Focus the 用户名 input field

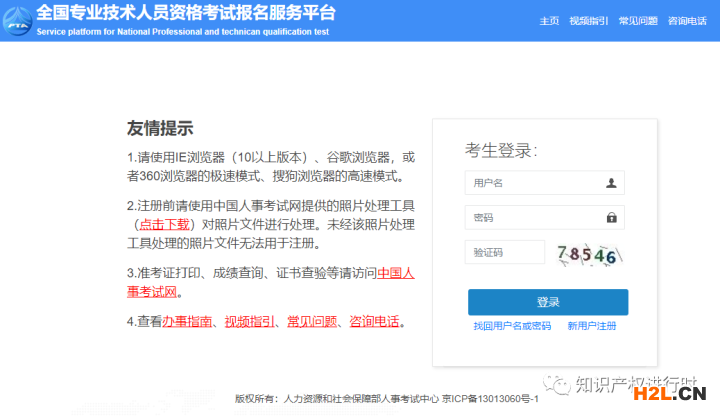tap(535, 183)
